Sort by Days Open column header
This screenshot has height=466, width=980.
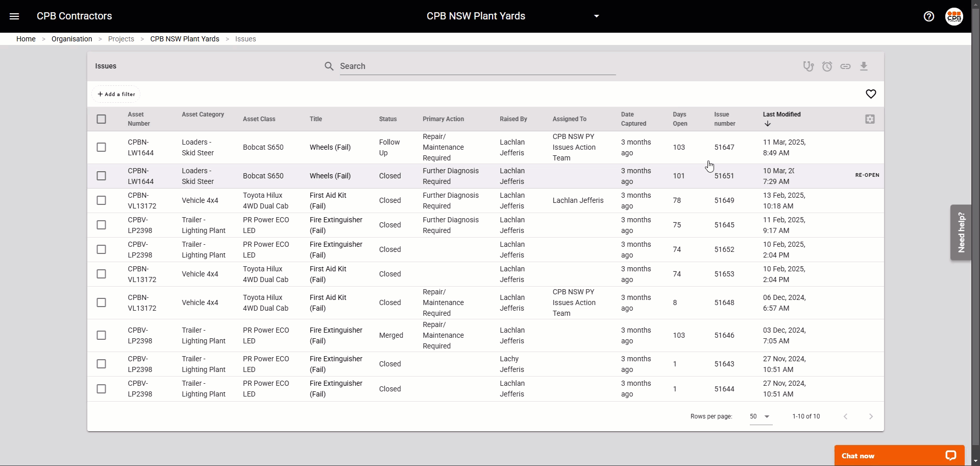[x=680, y=119]
